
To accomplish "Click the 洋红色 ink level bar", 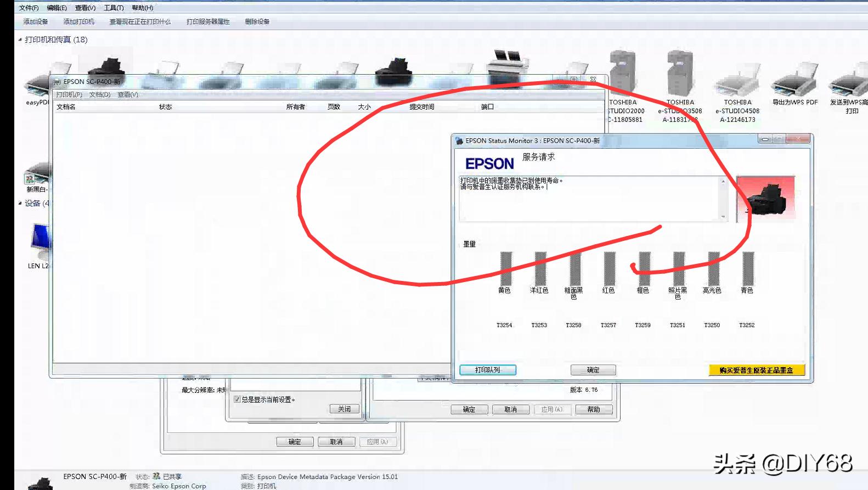I will pos(540,269).
